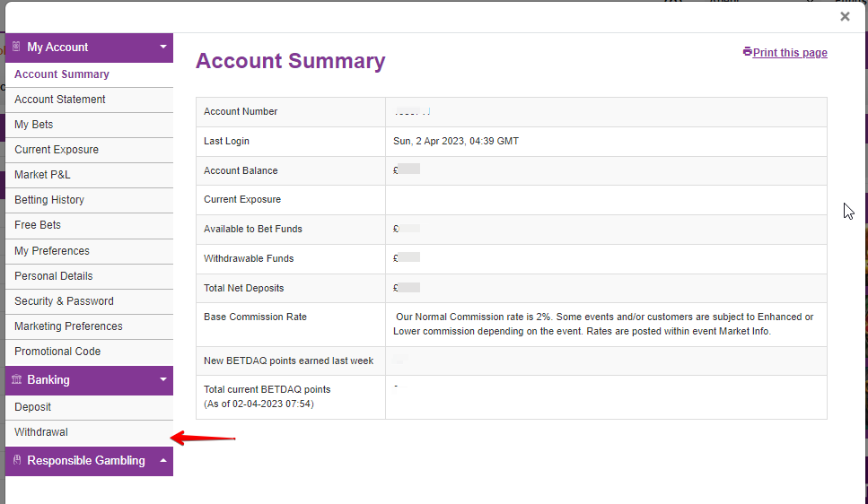
Task: Open Free Bets page
Action: click(89, 226)
